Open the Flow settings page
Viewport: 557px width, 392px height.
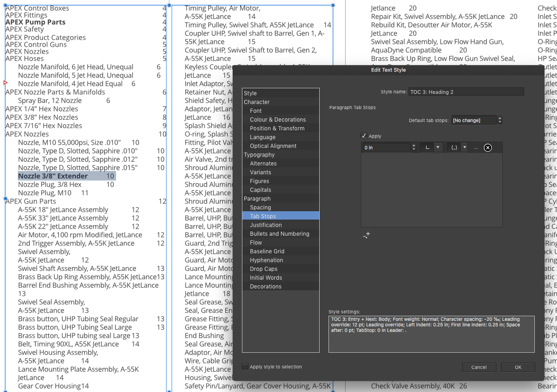(281, 243)
